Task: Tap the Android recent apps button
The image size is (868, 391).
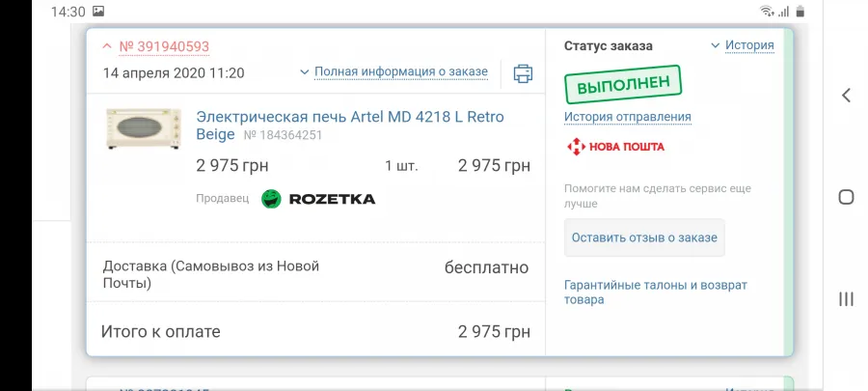Action: 846,299
